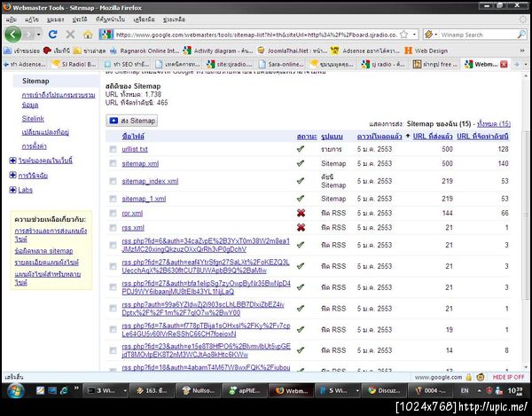This screenshot has width=532, height=416.
Task: Sort by the URL ที่ส่งแล้ว column header
Action: (433, 136)
